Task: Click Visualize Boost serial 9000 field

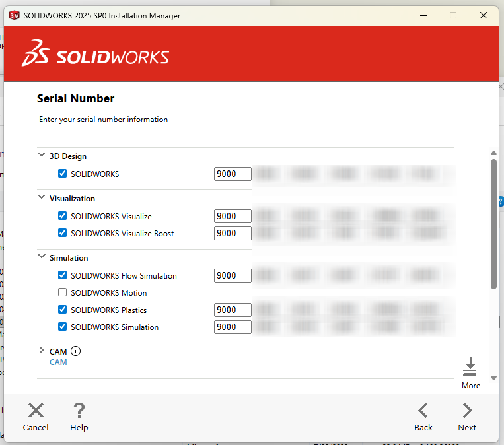Action: tap(233, 233)
